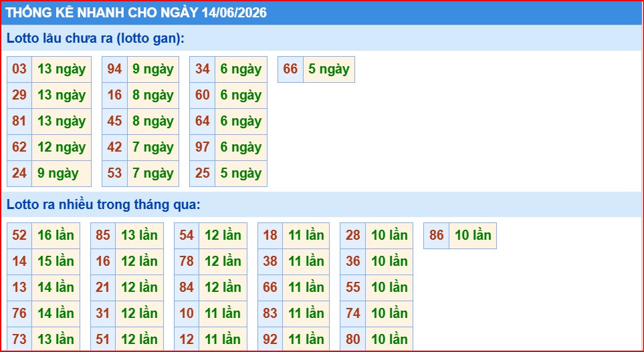Click the Lotto ra nhiều trong tháng qua heading
This screenshot has width=644, height=352.
pos(104,204)
